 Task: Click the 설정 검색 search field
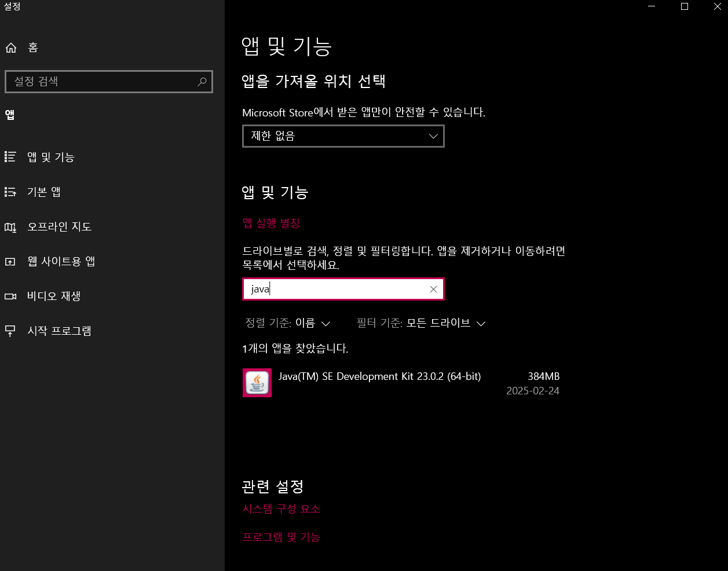coord(109,82)
